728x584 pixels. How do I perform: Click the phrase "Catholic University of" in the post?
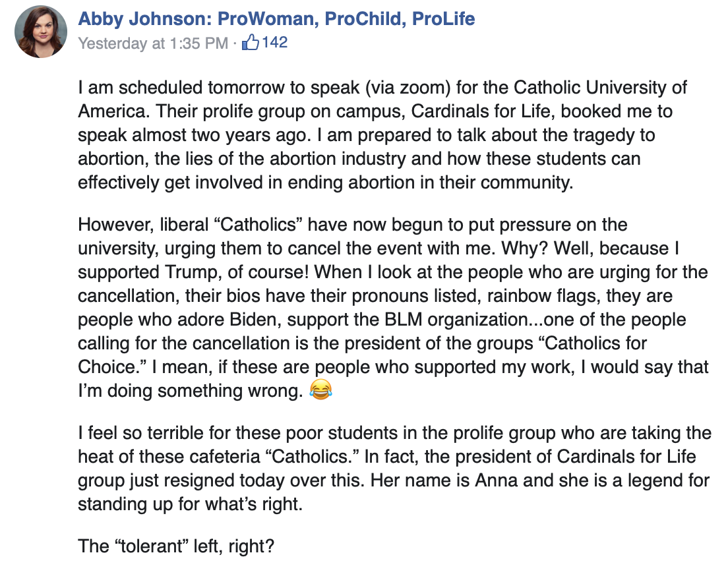click(600, 87)
